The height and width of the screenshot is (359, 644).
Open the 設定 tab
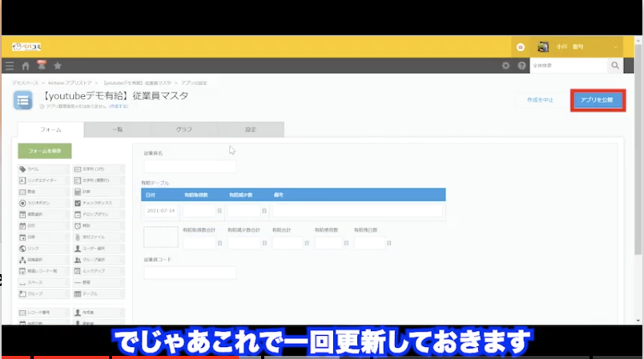tap(250, 129)
